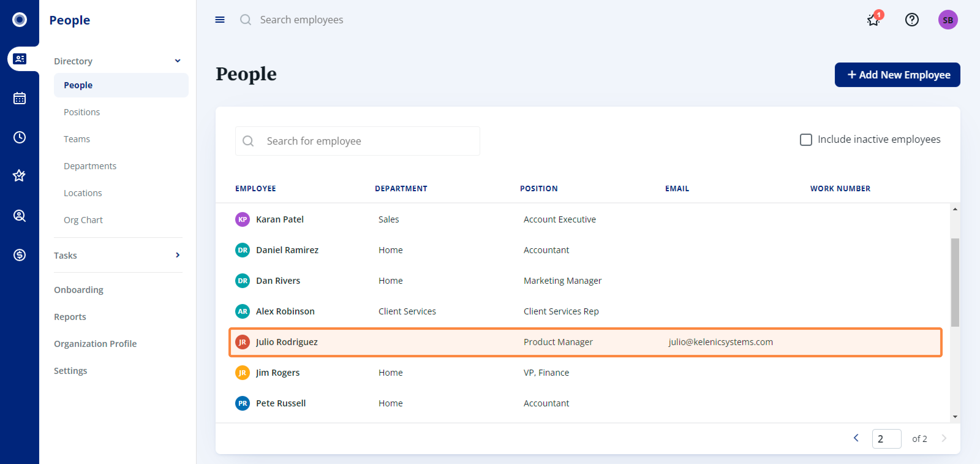
Task: Toggle the hamburger menu icon
Action: tap(220, 19)
